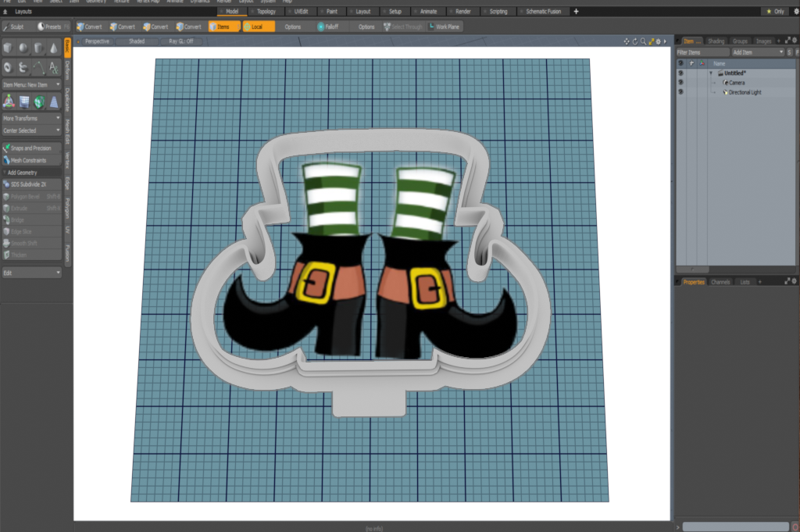Viewport: 800px width, 532px height.
Task: Collapse the Untitled scene tree
Action: (711, 73)
